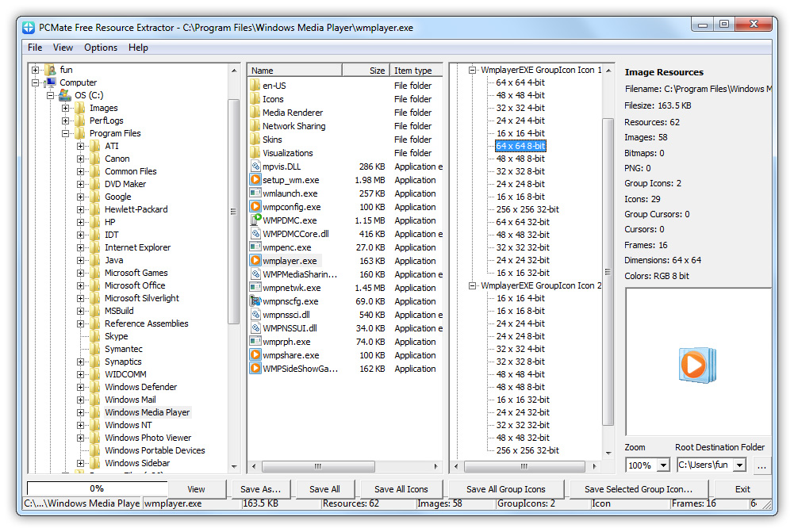Expand the Images folder node
794x532 pixels.
click(x=65, y=108)
